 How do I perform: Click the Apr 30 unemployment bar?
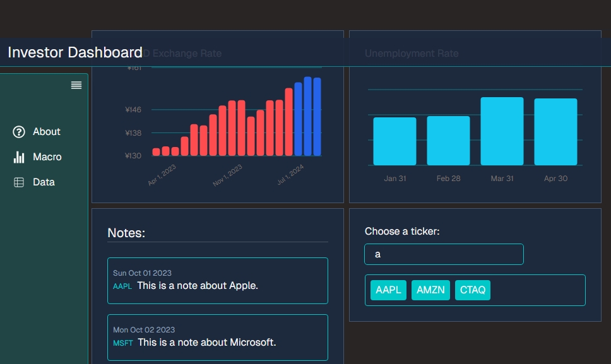555,131
